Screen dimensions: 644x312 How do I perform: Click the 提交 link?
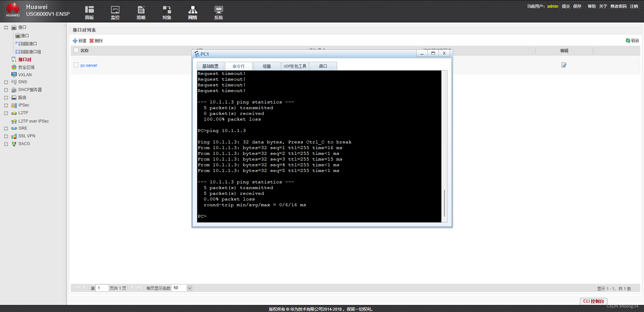[x=566, y=6]
